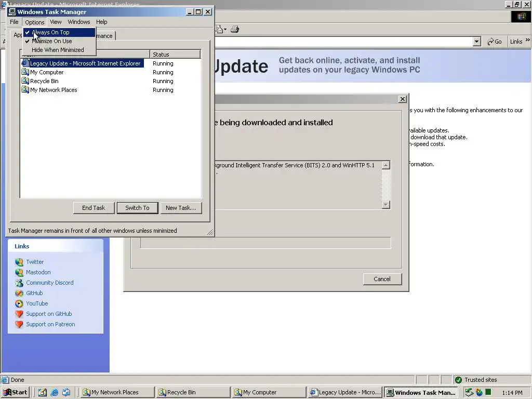Click the Windows Task Manager taskbar button
The height and width of the screenshot is (399, 532).
pos(421,393)
